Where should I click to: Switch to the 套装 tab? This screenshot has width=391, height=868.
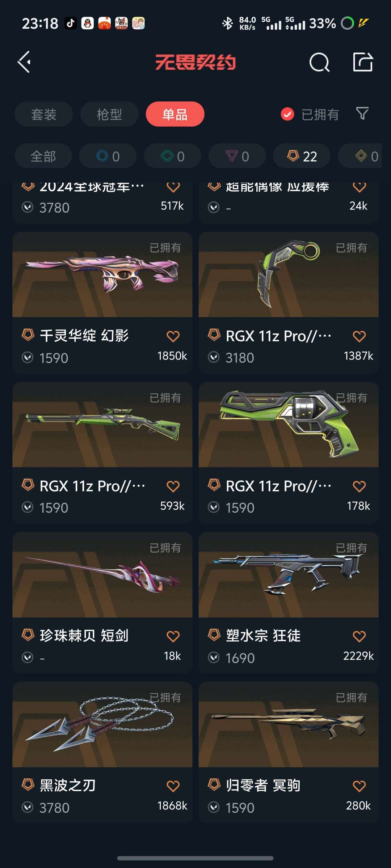(44, 114)
